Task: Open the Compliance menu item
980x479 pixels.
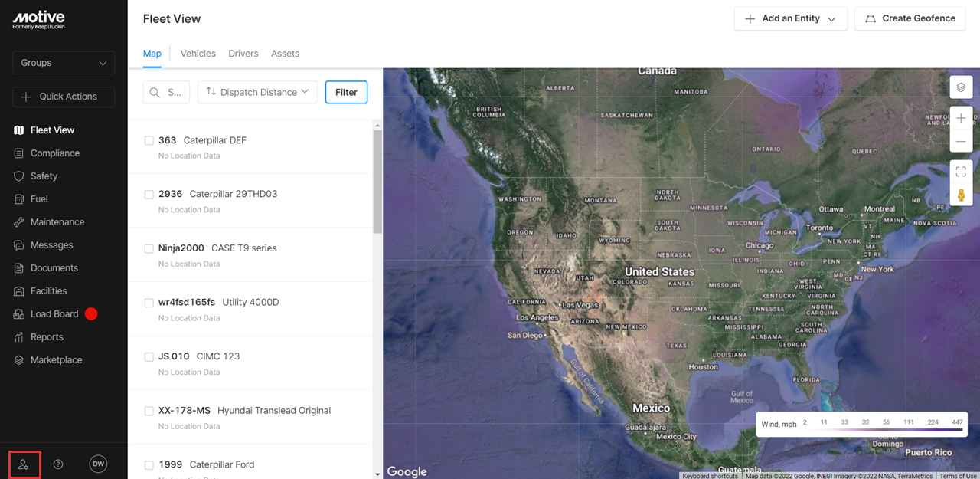Action: (x=55, y=153)
